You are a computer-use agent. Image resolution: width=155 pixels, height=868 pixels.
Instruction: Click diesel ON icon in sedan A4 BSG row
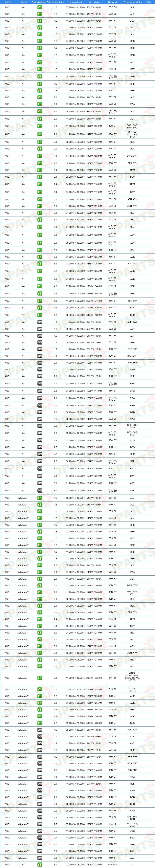pos(40,447)
